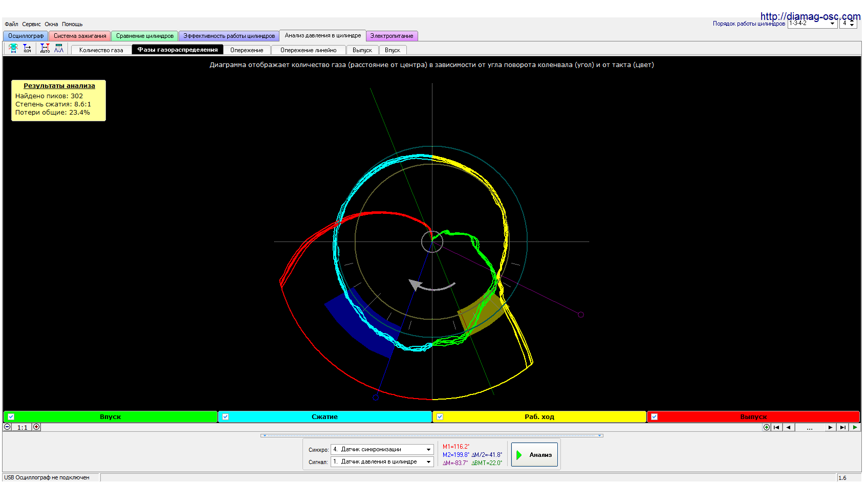
Task: Click 'Найдено пиков: 302' result line
Action: (49, 96)
